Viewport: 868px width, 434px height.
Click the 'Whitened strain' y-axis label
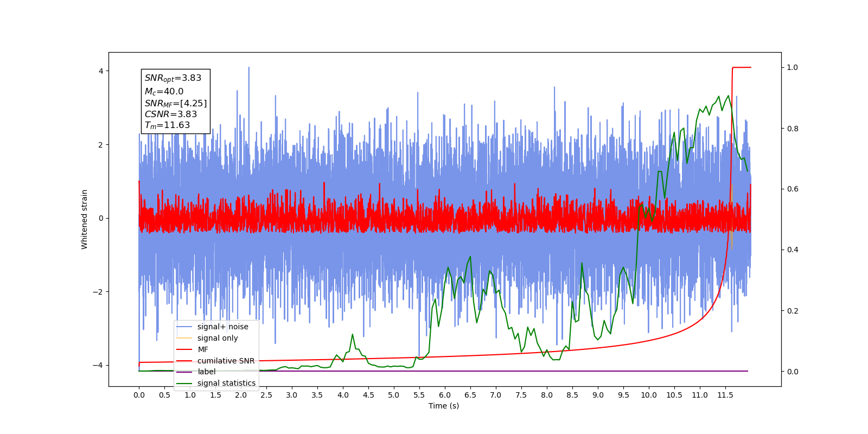click(x=85, y=219)
